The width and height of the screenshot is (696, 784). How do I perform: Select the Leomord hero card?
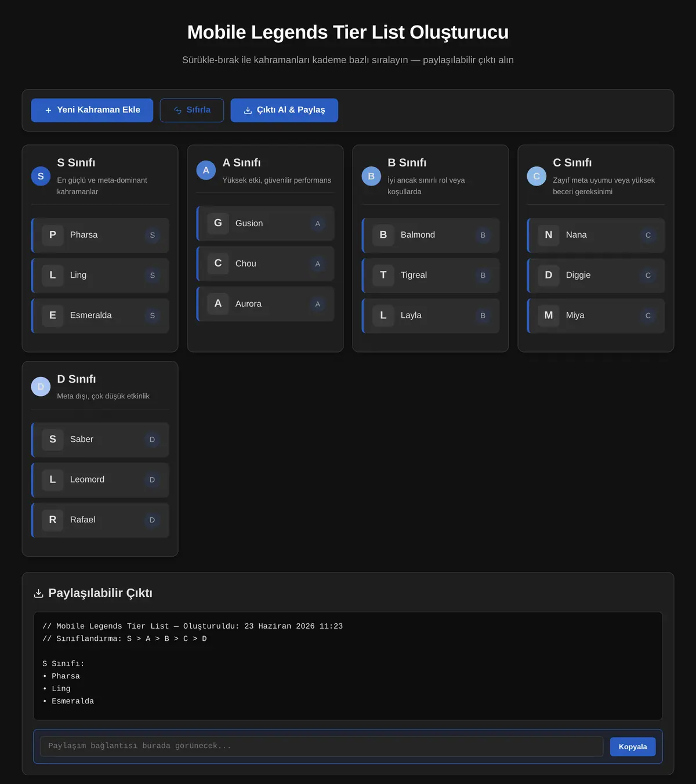[x=100, y=480]
